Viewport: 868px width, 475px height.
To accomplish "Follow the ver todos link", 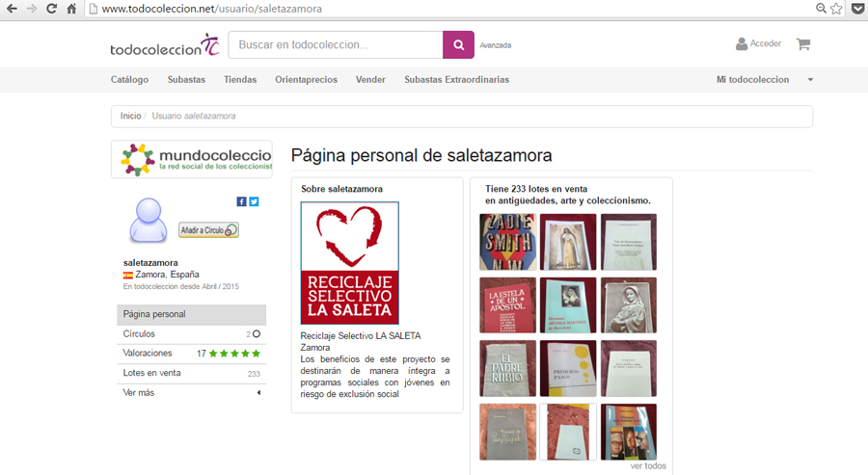I will 648,466.
